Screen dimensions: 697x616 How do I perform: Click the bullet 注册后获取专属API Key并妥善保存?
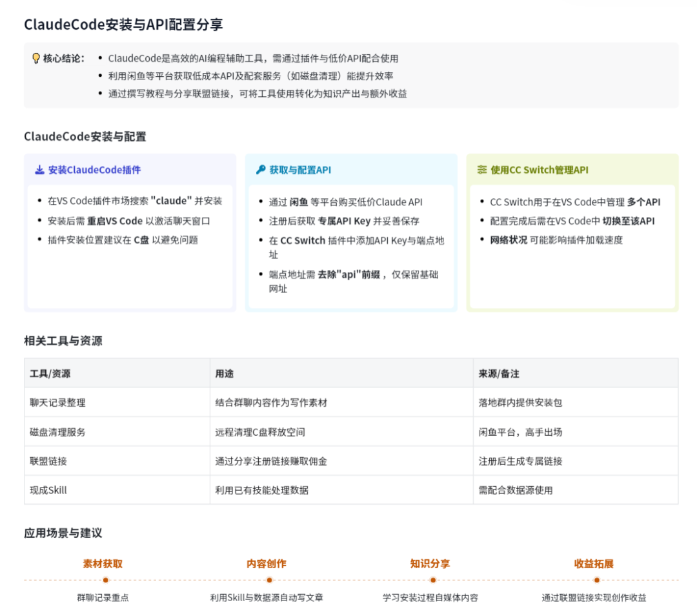(x=343, y=221)
